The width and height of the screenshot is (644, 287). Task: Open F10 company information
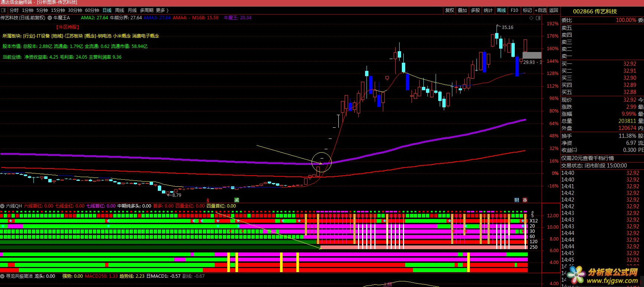point(514,10)
